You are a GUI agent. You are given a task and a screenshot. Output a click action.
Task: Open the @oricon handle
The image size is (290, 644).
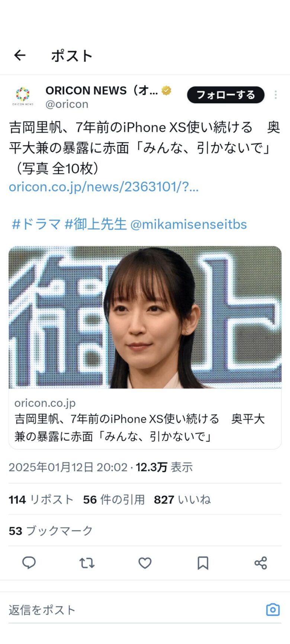tap(67, 104)
